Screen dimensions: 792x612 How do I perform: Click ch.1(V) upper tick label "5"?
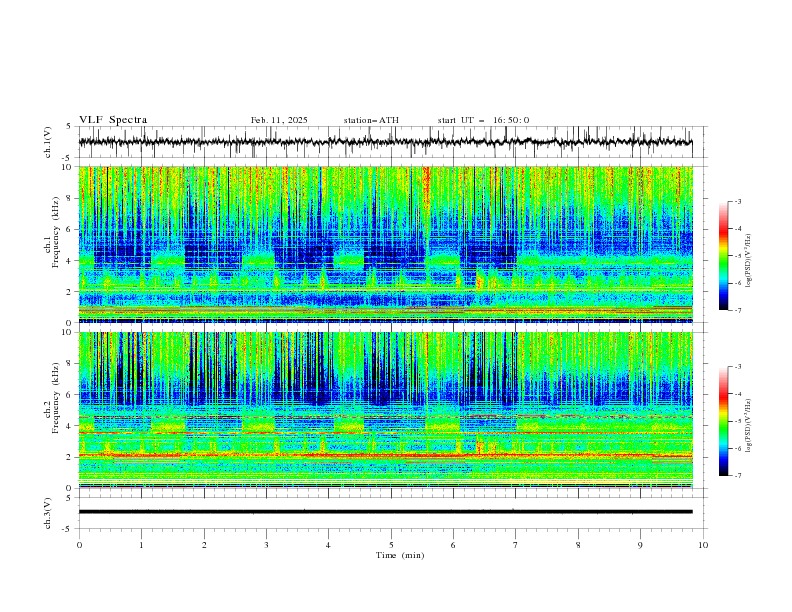click(x=70, y=127)
